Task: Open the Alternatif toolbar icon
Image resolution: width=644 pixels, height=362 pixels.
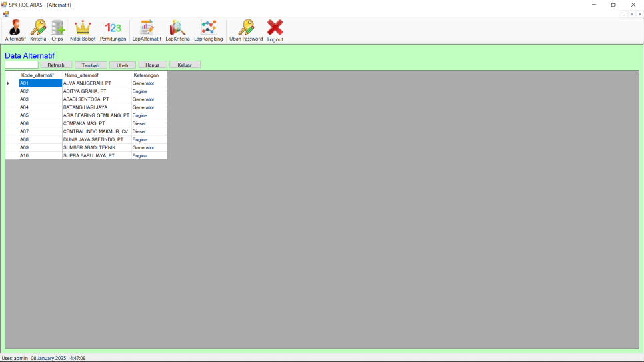Action: point(15,28)
